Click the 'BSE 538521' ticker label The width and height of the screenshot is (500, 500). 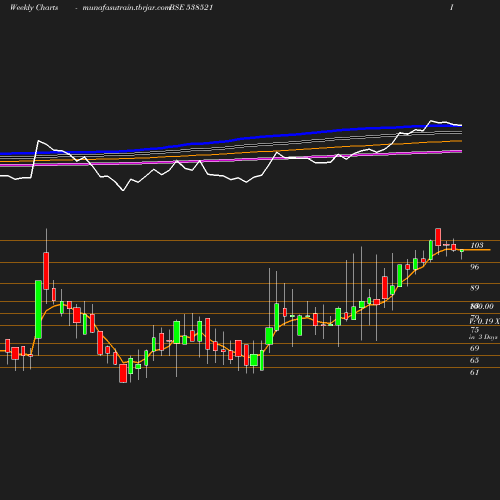tap(191, 8)
